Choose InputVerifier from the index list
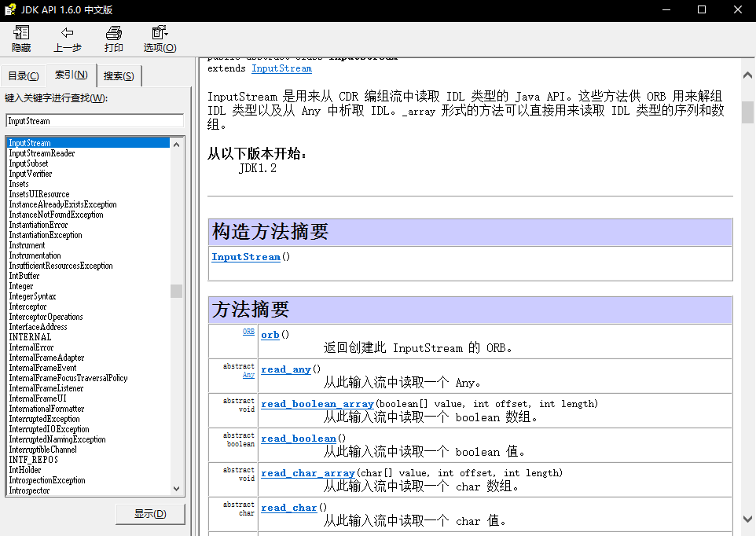Image resolution: width=756 pixels, height=536 pixels. point(31,174)
